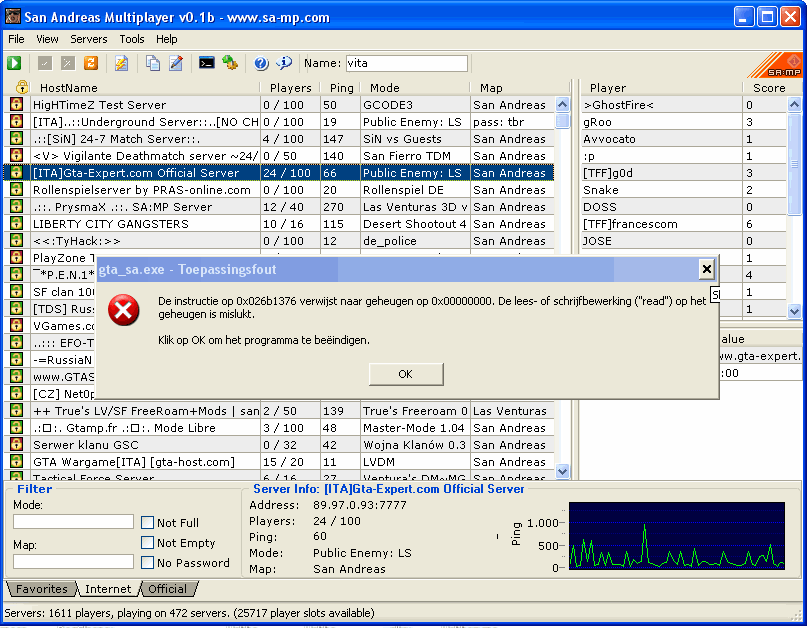
Task: Sort servers by Players column header
Action: coord(290,88)
